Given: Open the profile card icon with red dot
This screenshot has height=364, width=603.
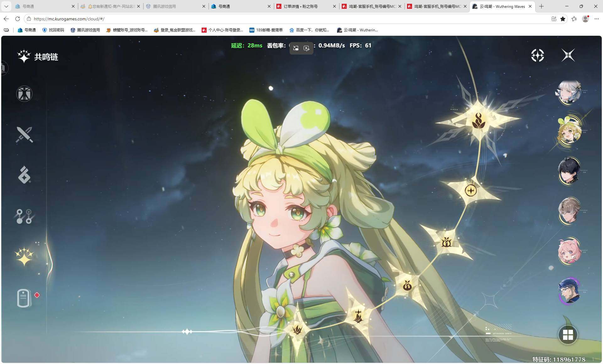Looking at the screenshot, I should tap(24, 298).
